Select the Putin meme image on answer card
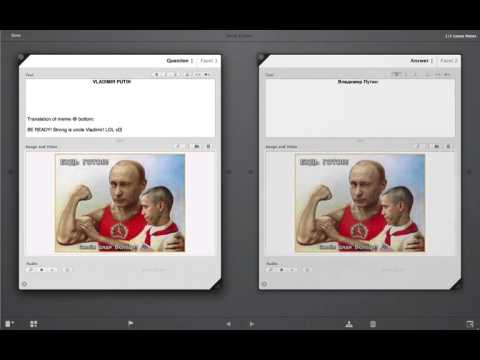Image resolution: width=480 pixels, height=360 pixels. click(x=360, y=203)
